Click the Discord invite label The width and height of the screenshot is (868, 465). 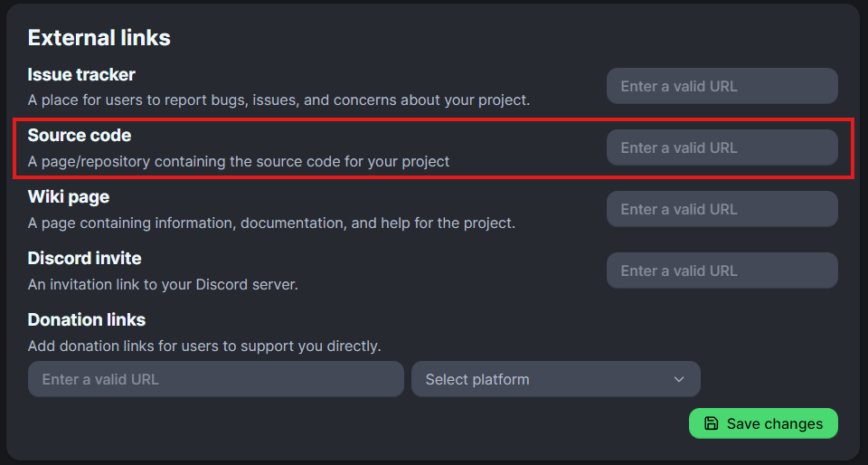pos(85,259)
